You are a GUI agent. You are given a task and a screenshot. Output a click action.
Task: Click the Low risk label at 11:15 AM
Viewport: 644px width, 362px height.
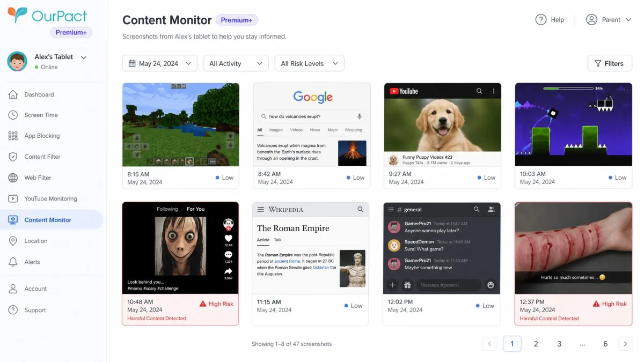pos(353,306)
